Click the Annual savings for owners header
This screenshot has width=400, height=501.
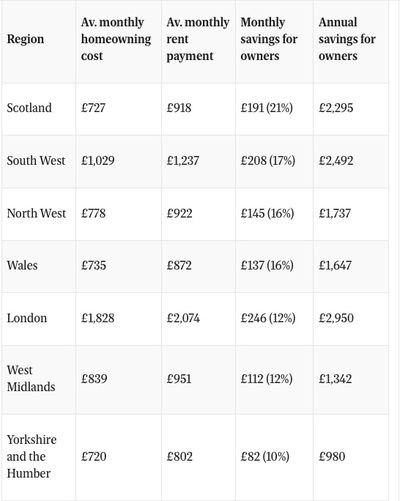[x=347, y=39]
